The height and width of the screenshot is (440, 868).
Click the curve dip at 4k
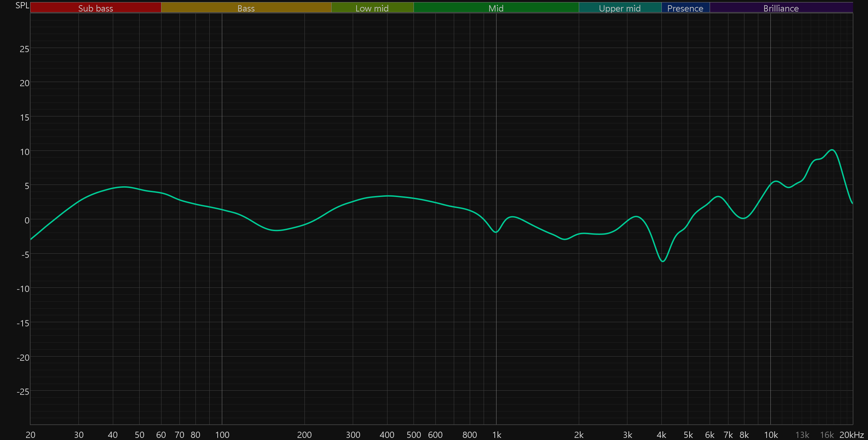coord(663,261)
